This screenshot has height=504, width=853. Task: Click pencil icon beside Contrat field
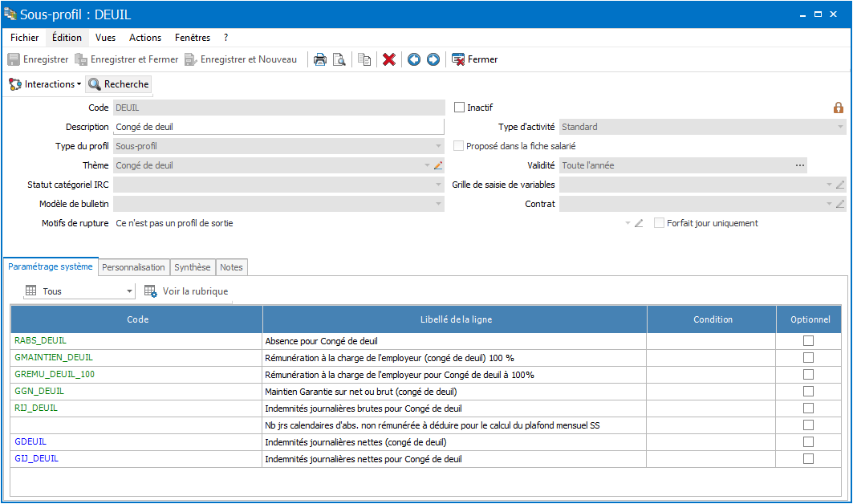click(840, 204)
